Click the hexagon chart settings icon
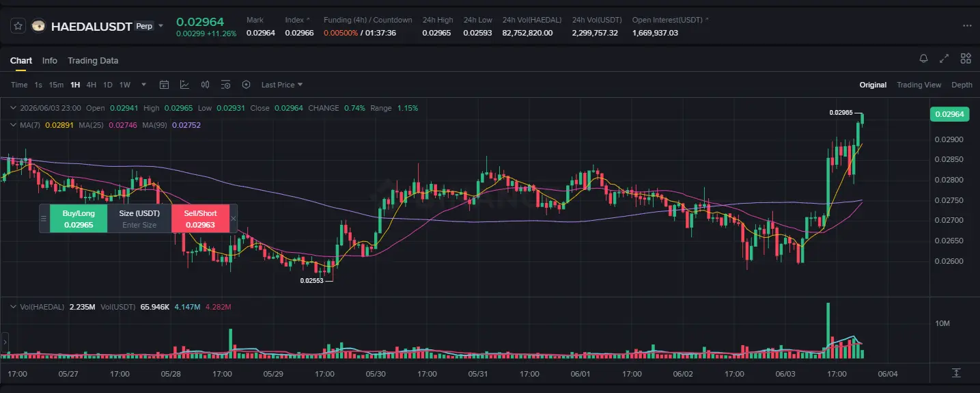Screen dimensions: 980x393 point(246,85)
